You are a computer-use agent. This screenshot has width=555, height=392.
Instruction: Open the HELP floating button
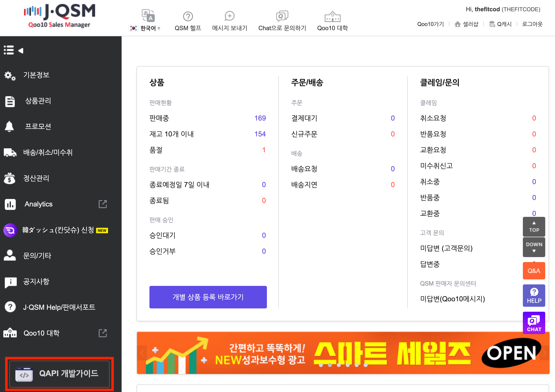[534, 295]
